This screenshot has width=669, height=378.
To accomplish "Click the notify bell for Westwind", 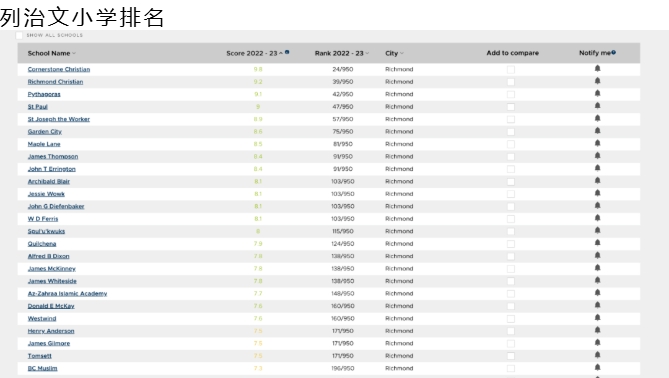I will click(x=597, y=317).
